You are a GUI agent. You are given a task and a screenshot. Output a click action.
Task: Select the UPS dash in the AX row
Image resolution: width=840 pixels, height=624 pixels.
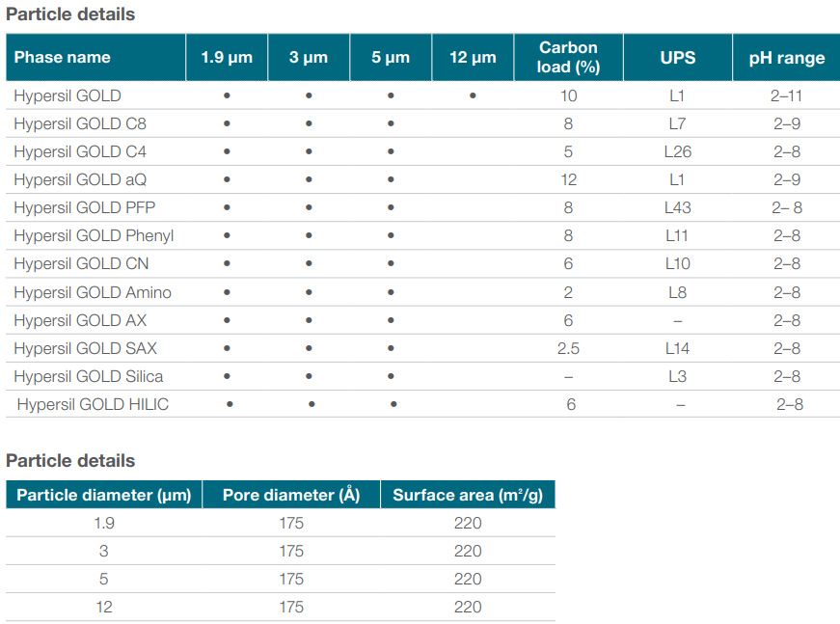pos(678,321)
